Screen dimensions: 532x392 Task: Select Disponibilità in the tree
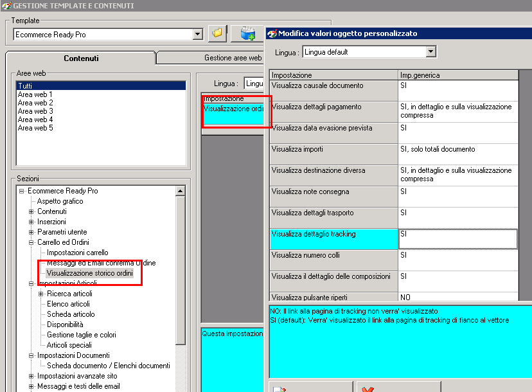click(65, 325)
